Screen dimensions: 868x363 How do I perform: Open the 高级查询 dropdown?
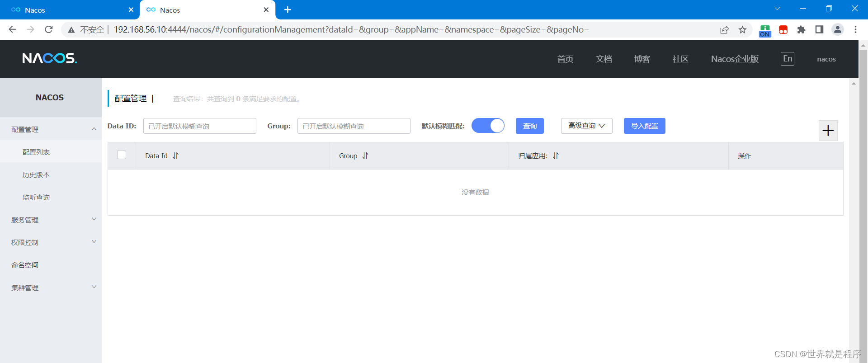click(x=586, y=126)
